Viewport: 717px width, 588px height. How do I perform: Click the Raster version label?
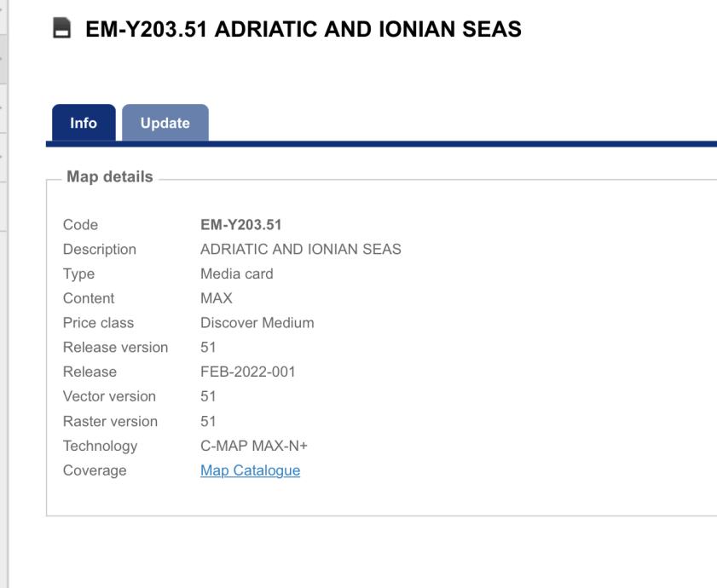click(110, 421)
